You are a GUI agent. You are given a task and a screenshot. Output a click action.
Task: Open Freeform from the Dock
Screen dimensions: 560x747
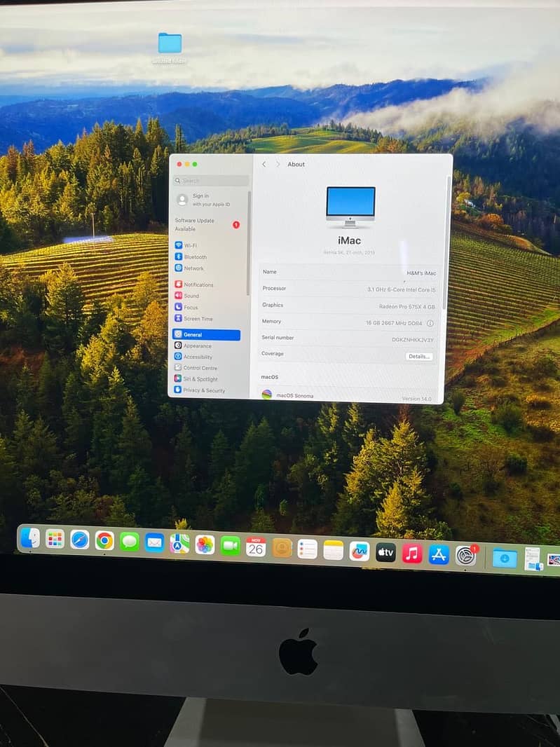[x=360, y=551]
